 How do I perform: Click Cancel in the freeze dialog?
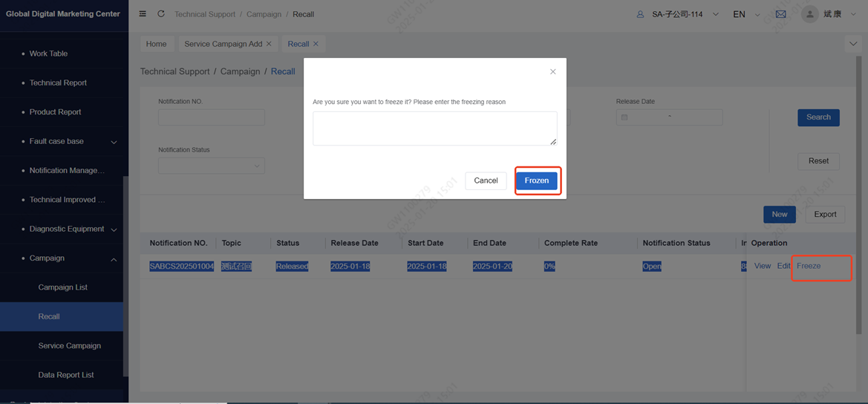[x=486, y=180]
